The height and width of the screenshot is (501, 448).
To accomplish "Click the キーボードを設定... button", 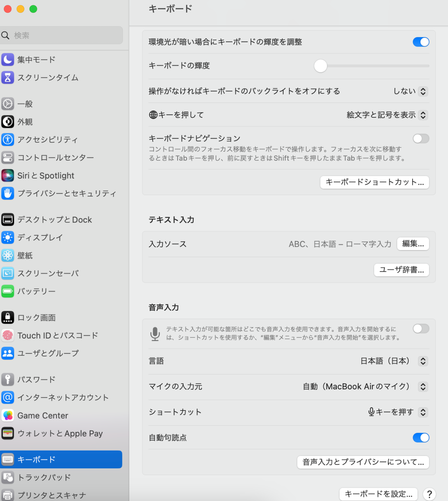I will click(x=379, y=494).
